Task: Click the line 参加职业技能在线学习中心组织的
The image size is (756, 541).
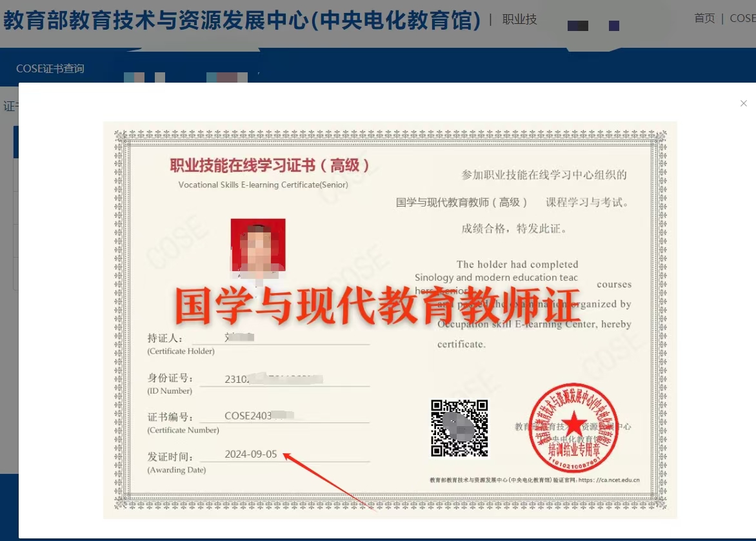Action: [x=544, y=175]
